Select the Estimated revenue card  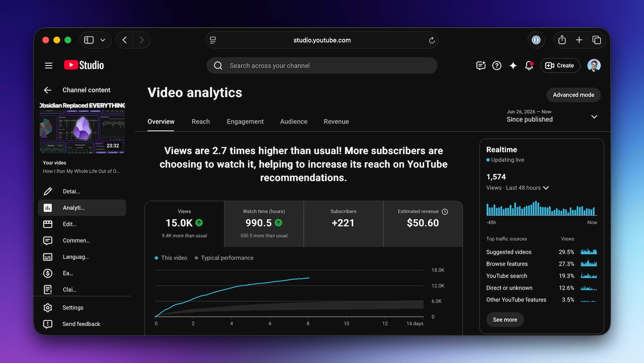pyautogui.click(x=423, y=224)
